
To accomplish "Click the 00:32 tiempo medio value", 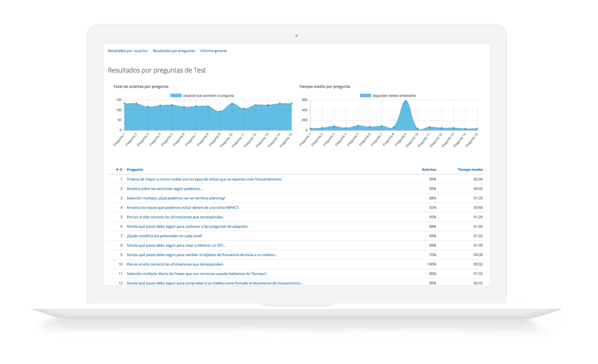I will coord(478,265).
